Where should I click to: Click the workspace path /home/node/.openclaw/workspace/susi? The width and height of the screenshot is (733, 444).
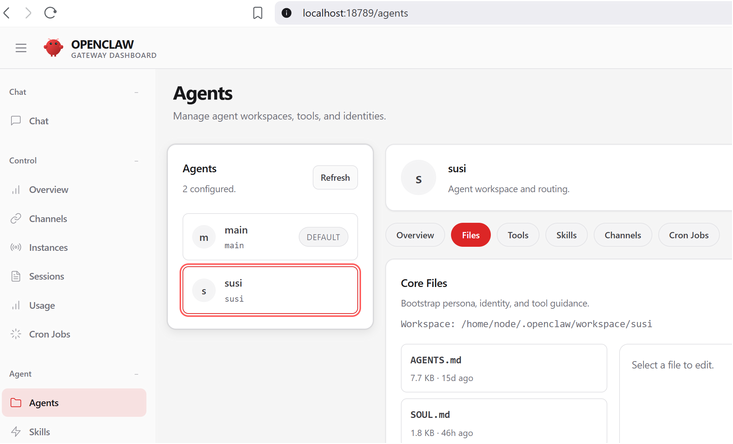(556, 324)
